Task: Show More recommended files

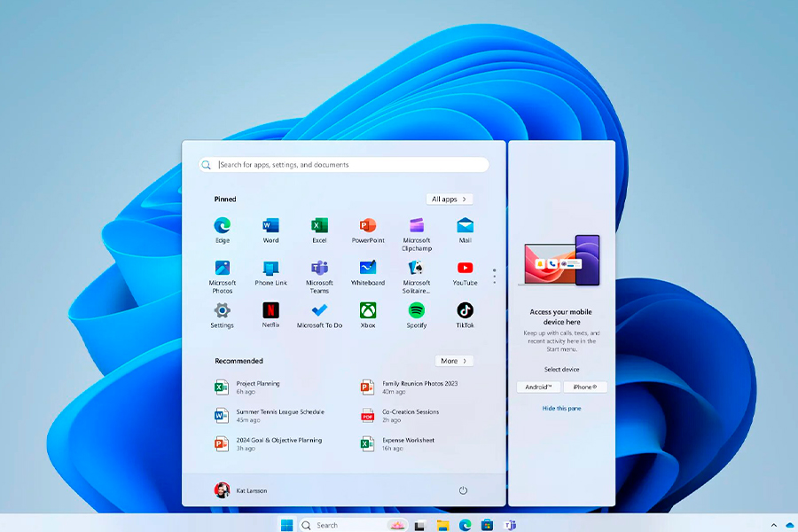Action: (x=454, y=361)
